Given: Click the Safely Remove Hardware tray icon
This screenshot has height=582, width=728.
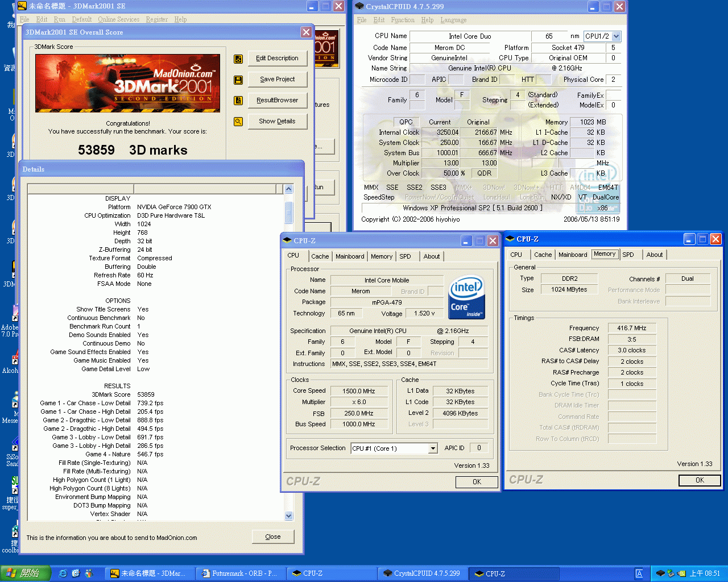Looking at the screenshot, I should (x=671, y=573).
